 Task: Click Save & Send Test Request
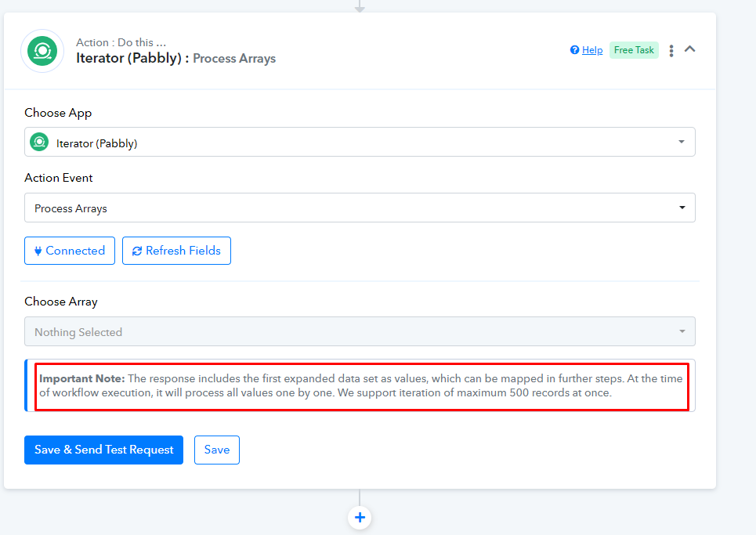click(103, 450)
